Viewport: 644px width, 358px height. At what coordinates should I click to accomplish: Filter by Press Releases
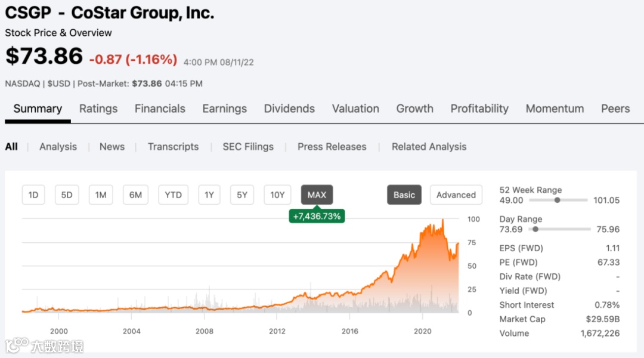pos(332,147)
